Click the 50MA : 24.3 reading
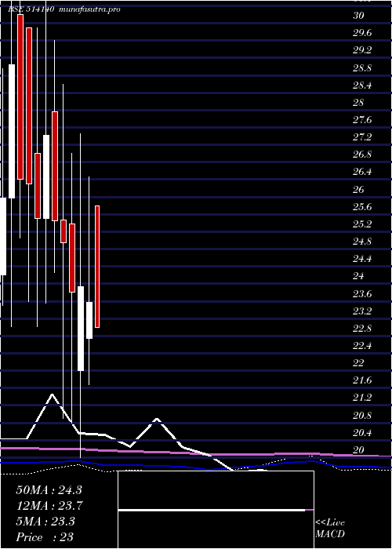 point(49,490)
